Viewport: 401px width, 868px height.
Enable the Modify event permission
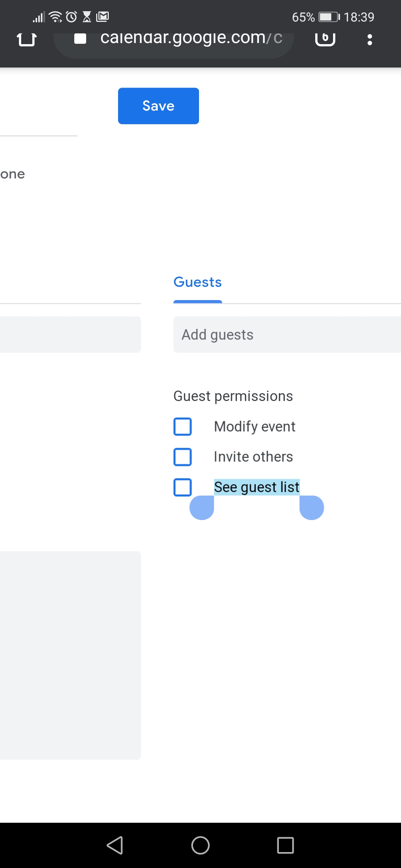(x=182, y=427)
